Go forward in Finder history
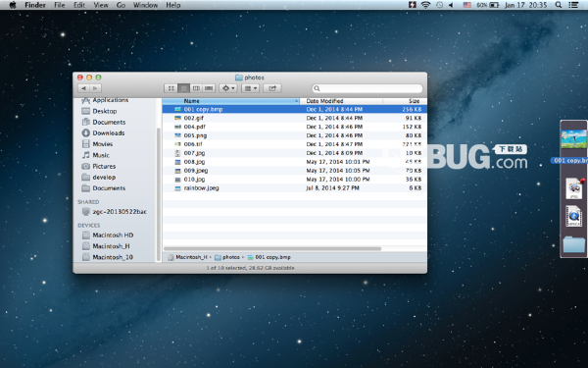 [x=95, y=88]
